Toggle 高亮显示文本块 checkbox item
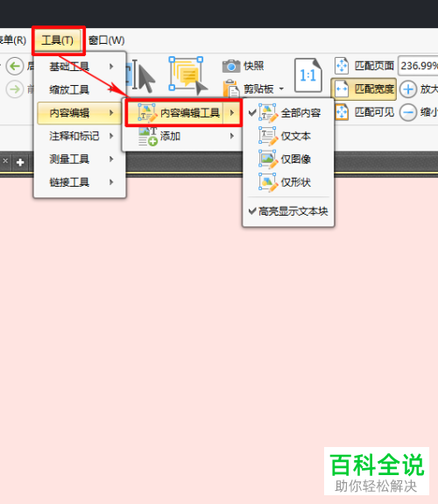The image size is (438, 504). 288,211
